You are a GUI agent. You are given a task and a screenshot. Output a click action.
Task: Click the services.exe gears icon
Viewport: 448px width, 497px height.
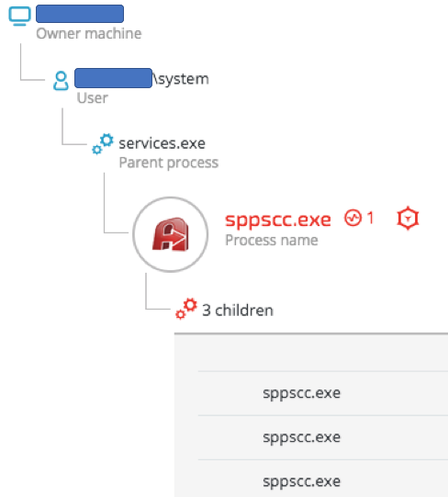[x=103, y=144]
